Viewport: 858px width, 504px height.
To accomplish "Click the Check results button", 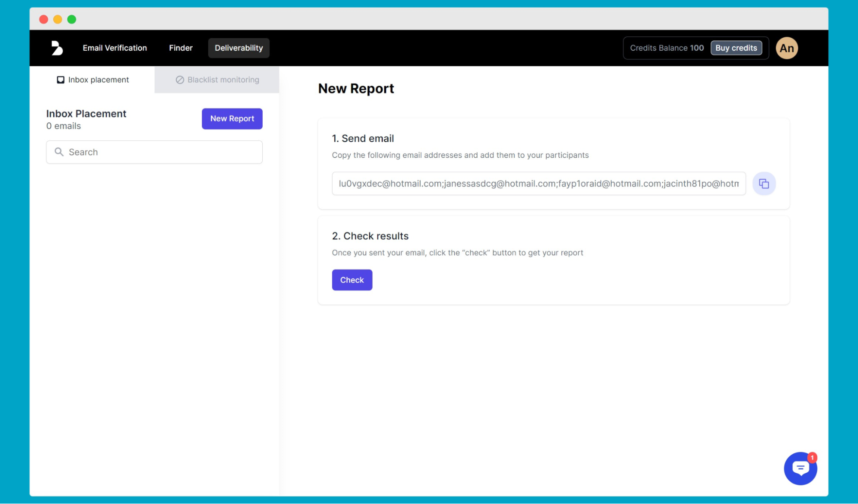I will coord(352,280).
